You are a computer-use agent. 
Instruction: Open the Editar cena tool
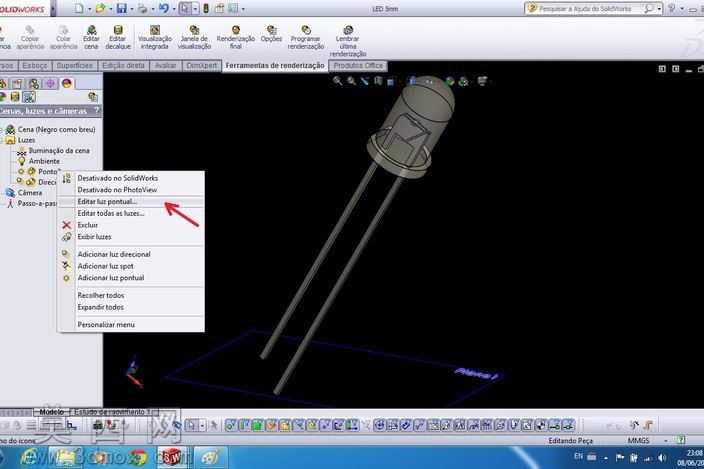[91, 37]
